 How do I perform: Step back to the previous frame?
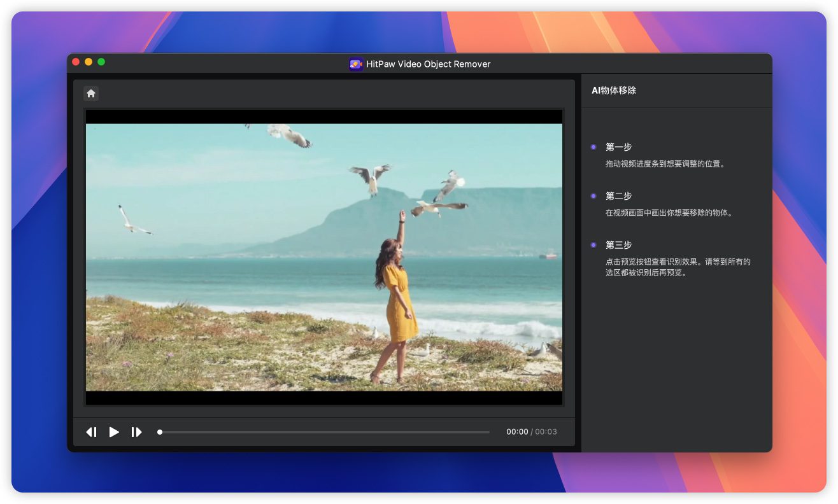pos(91,432)
